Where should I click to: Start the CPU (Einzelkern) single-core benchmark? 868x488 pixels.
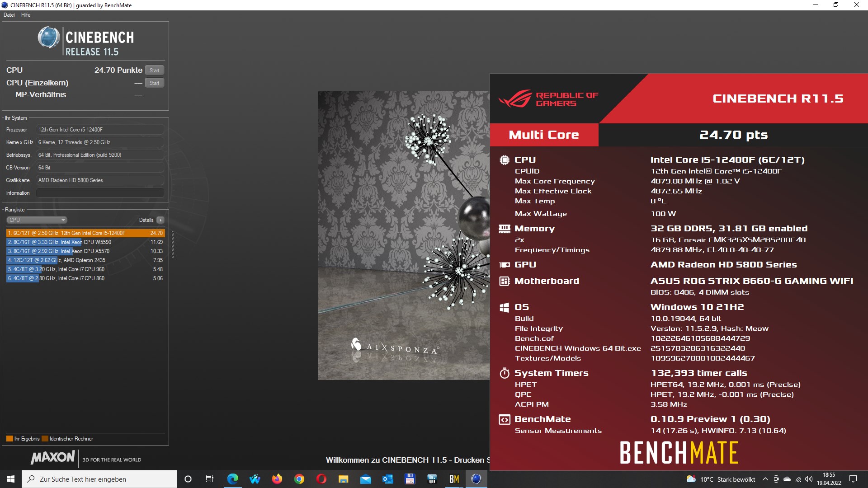(x=154, y=83)
